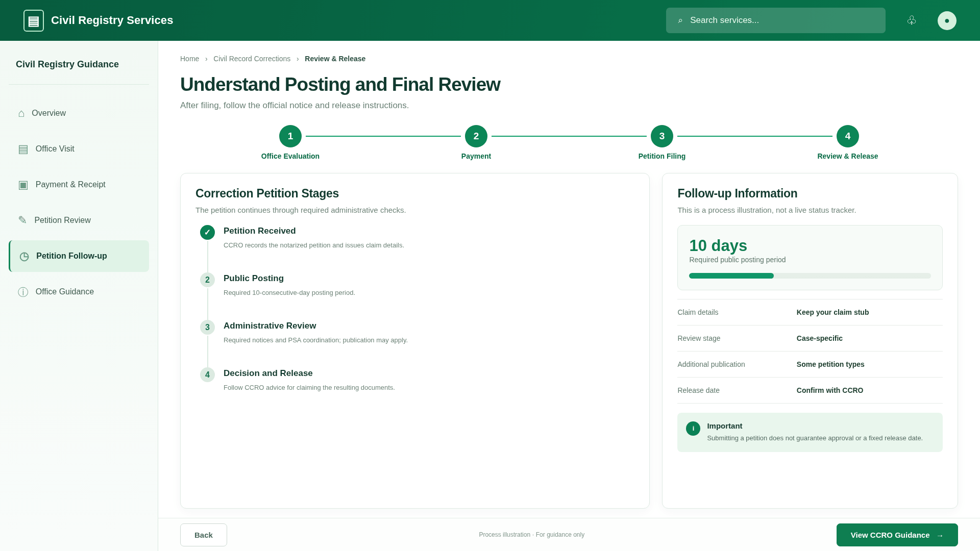Select step 2 Payment circle
This screenshot has height=551, width=980.
(476, 136)
